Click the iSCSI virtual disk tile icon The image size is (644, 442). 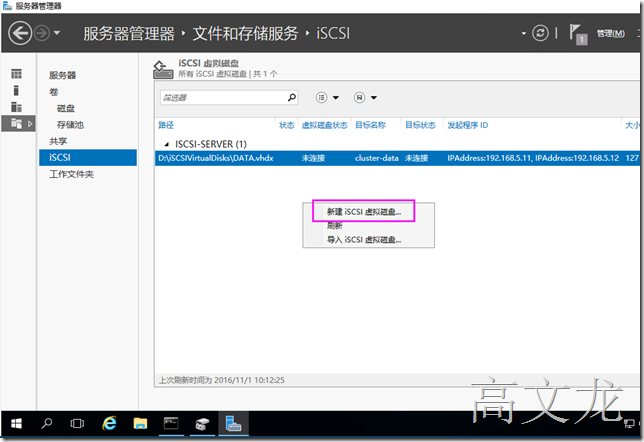point(163,69)
